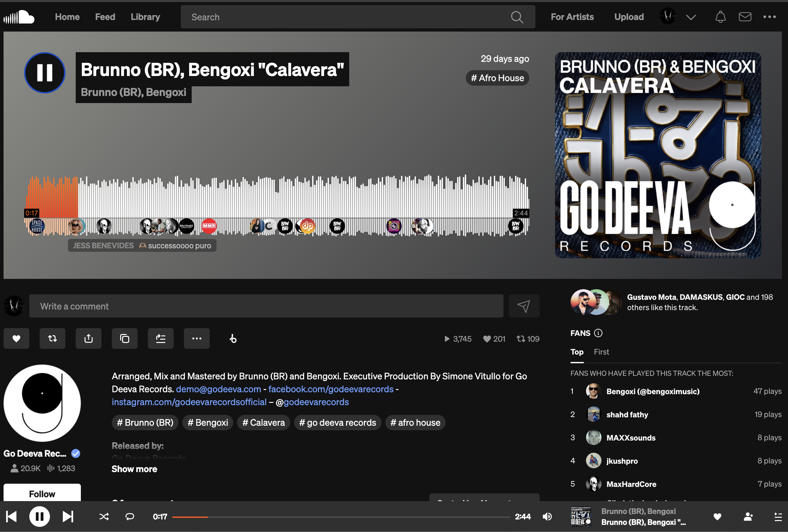Select the # Calavera tag

(264, 423)
